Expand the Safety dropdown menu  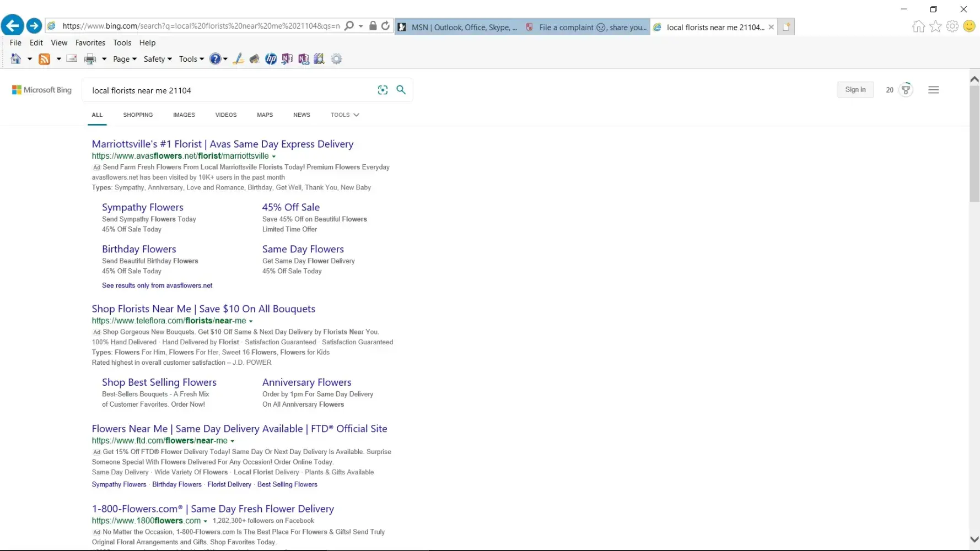point(158,59)
